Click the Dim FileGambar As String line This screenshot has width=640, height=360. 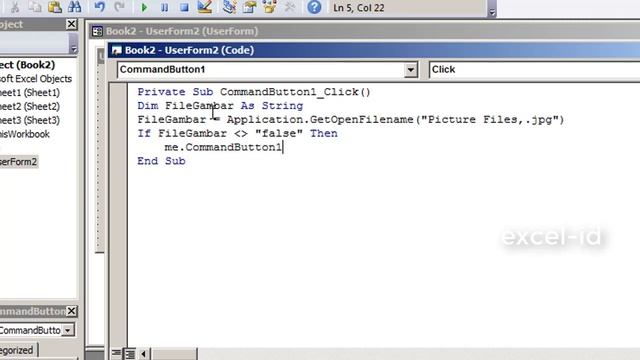pyautogui.click(x=220, y=106)
